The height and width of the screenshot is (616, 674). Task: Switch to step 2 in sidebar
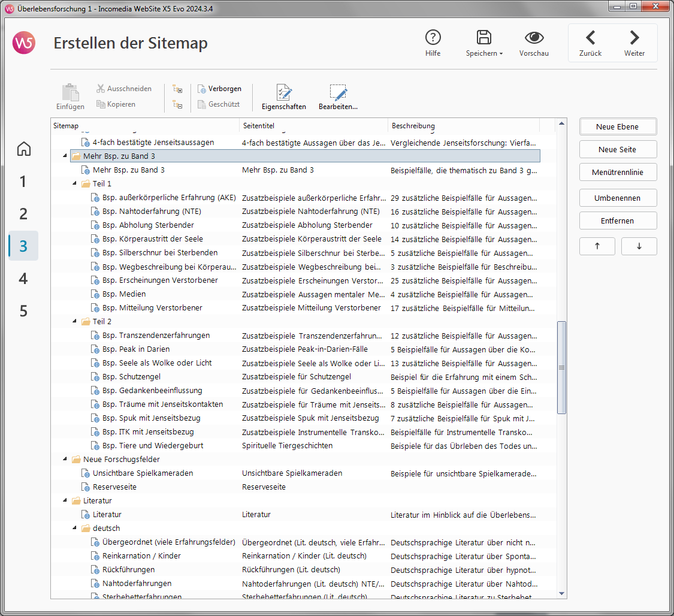pyautogui.click(x=23, y=214)
